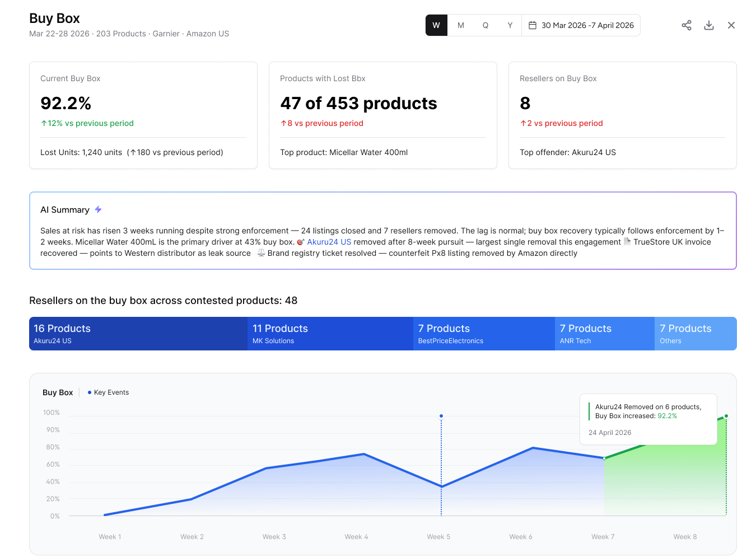Click the ↑12% vs previous period indicator
The width and height of the screenshot is (756, 557).
(87, 123)
